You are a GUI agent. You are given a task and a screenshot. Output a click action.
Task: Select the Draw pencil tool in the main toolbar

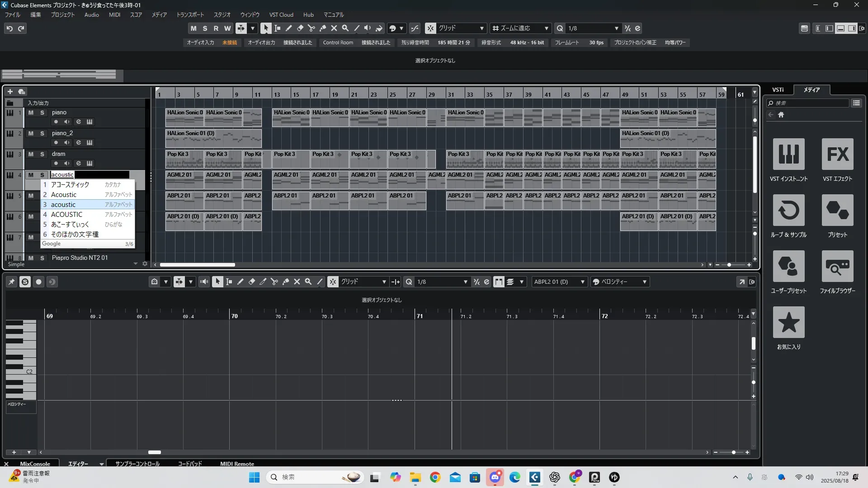pos(289,28)
